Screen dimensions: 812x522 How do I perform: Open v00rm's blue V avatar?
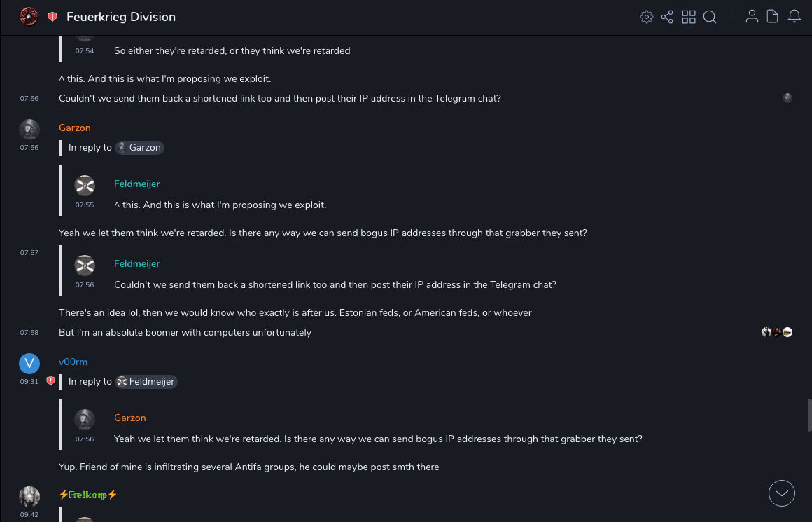pos(29,363)
